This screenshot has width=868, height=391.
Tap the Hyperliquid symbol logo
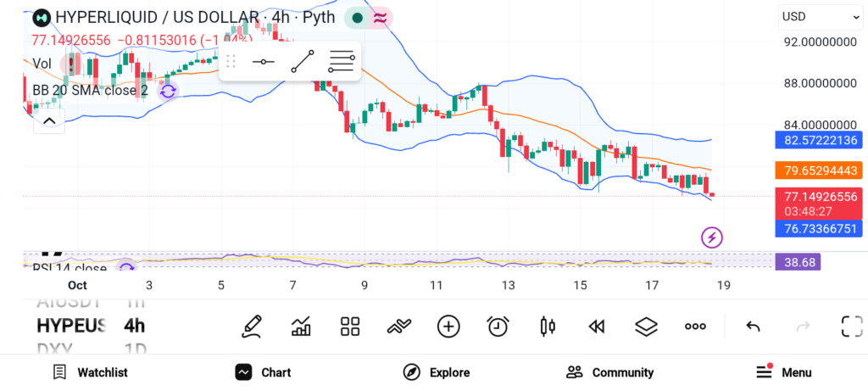coord(41,18)
